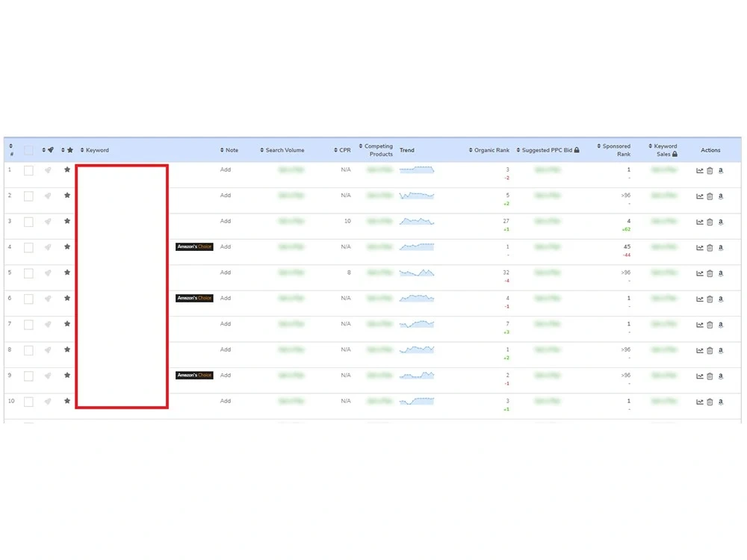The image size is (747, 560).
Task: Open the Amazon search icon in row 2
Action: [x=721, y=196]
